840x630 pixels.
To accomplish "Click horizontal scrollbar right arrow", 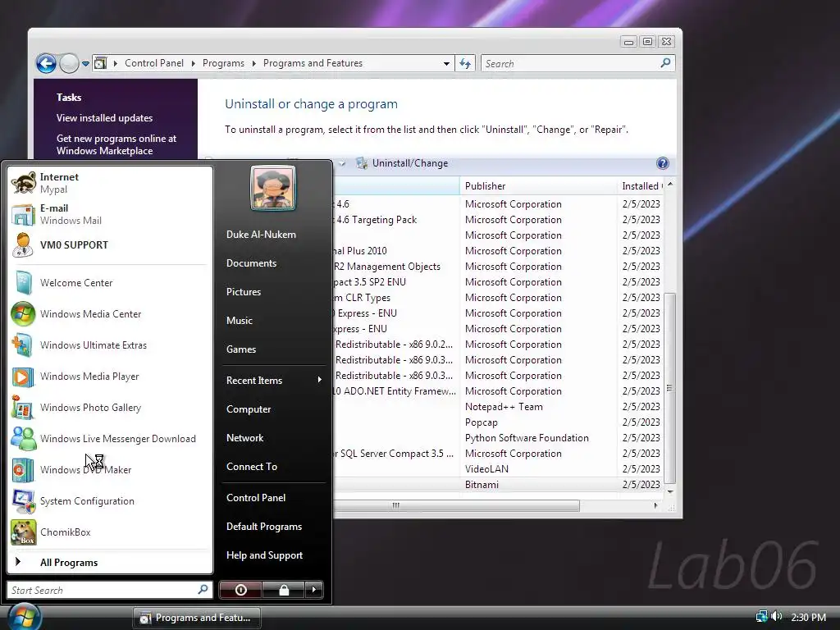I will click(x=655, y=505).
